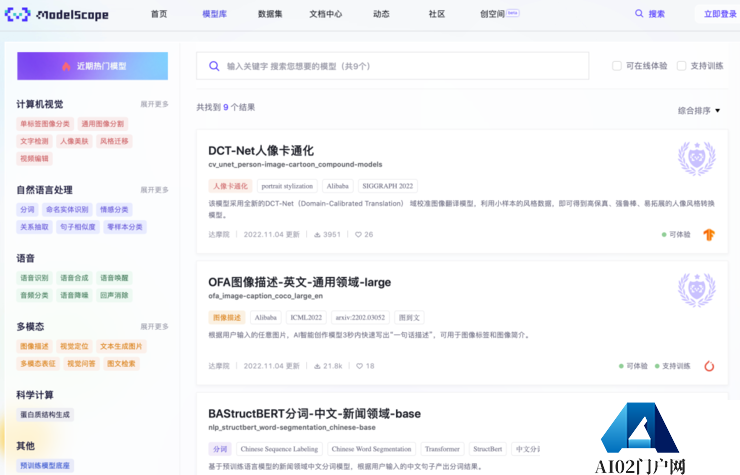Click the search magnifier icon in top navigation

639,14
